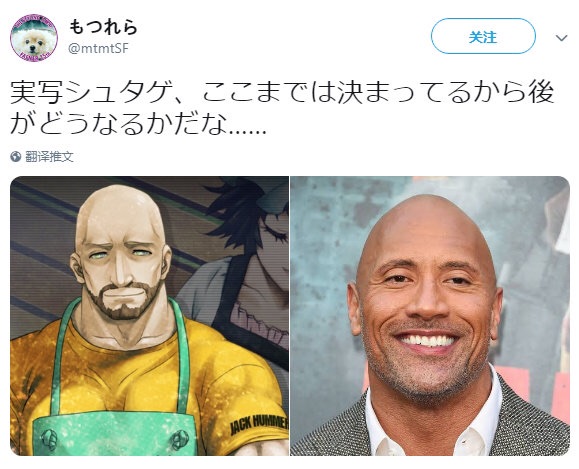Expand the tweet options chevron

click(561, 38)
